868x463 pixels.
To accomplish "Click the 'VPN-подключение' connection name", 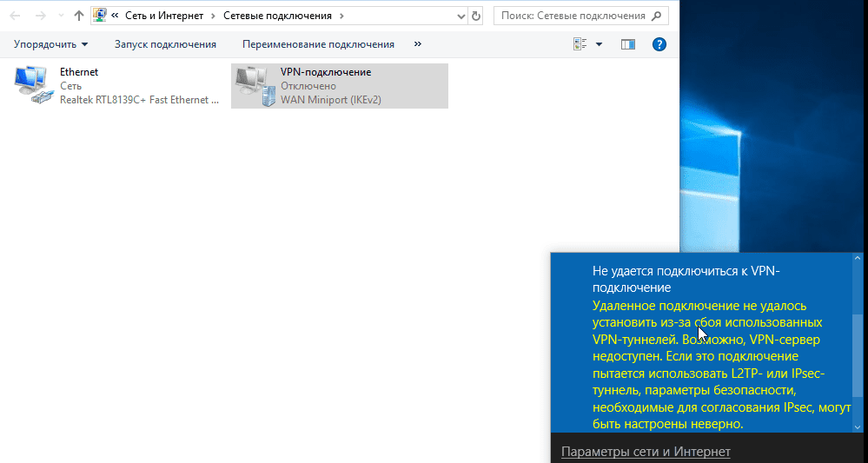I will pyautogui.click(x=326, y=72).
